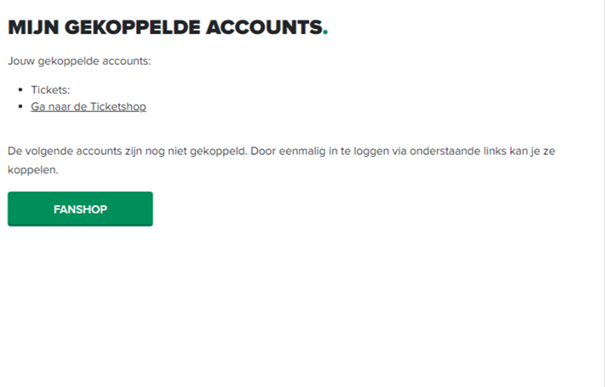Viewport: 605px width, 387px height.
Task: Click the vertical scrollbar at right edge
Action: [x=602, y=193]
